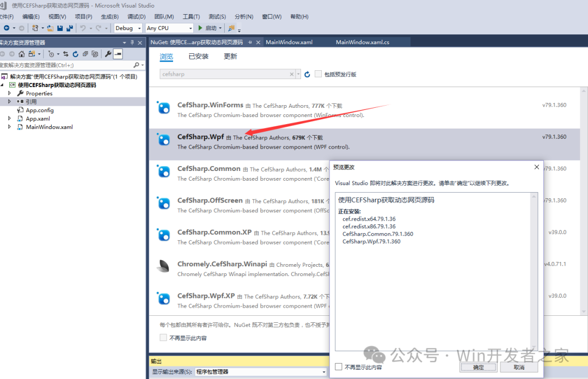Check the 不再显示此内容 box in NuGet page footer

click(163, 338)
